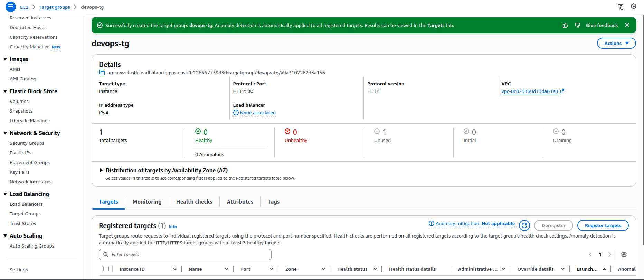Sort by Launch time ascending arrow

[x=604, y=269]
